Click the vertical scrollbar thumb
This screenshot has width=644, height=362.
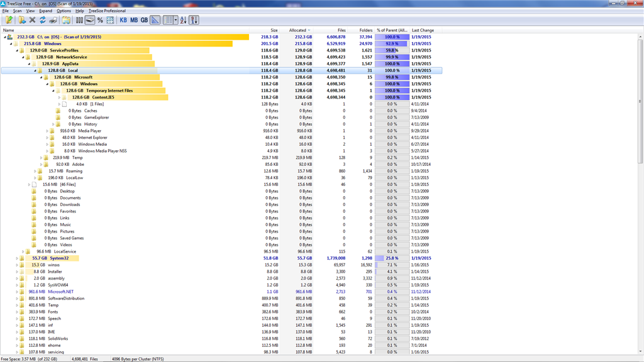[x=640, y=101]
